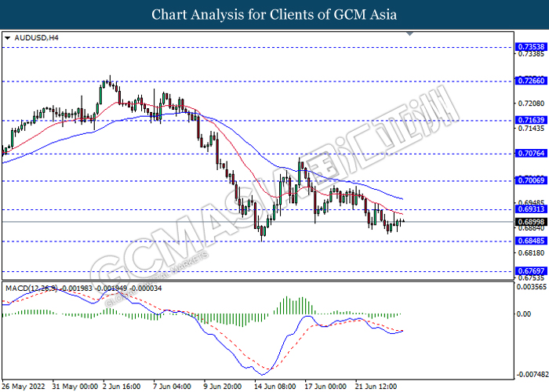The width and height of the screenshot is (549, 392).
Task: Select the 0.73538 price level label
Action: (x=531, y=47)
